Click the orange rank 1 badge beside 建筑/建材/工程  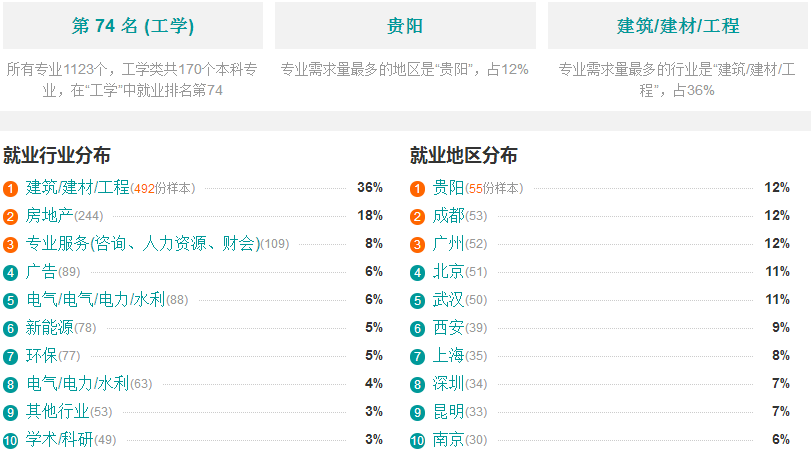pyautogui.click(x=10, y=189)
